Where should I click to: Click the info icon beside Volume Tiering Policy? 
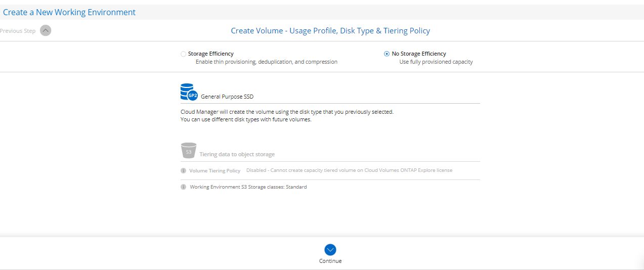tap(183, 171)
